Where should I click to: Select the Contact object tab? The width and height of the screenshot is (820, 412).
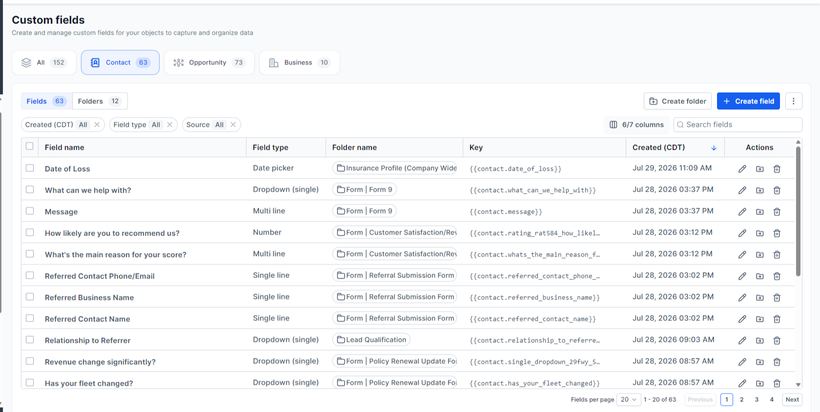tap(120, 63)
